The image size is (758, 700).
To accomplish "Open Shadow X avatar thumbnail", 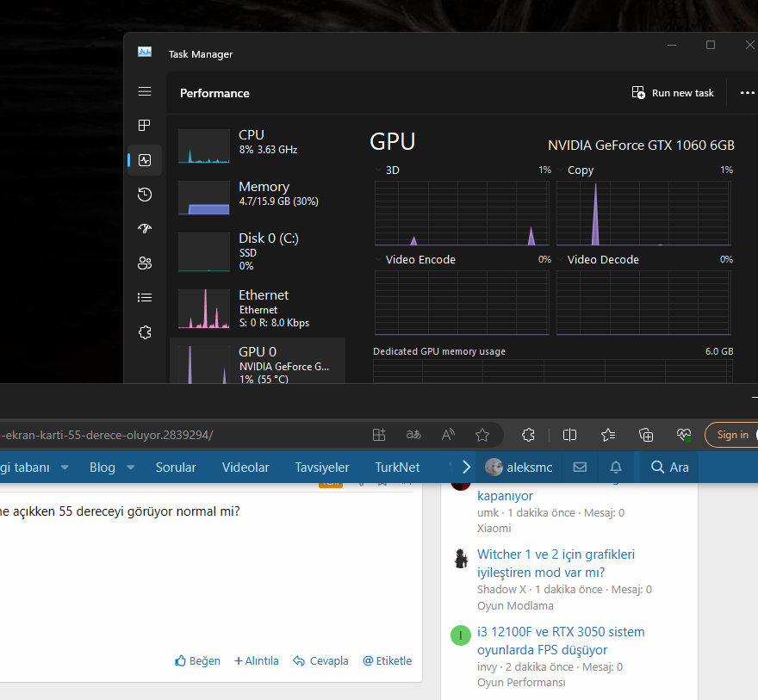I will [x=461, y=558].
